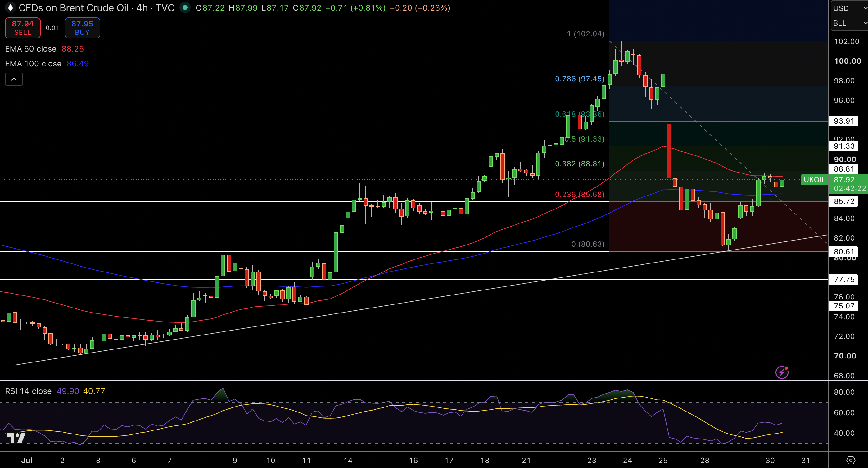The width and height of the screenshot is (868, 468).
Task: Click the 70.00 price scale label
Action: 845,356
